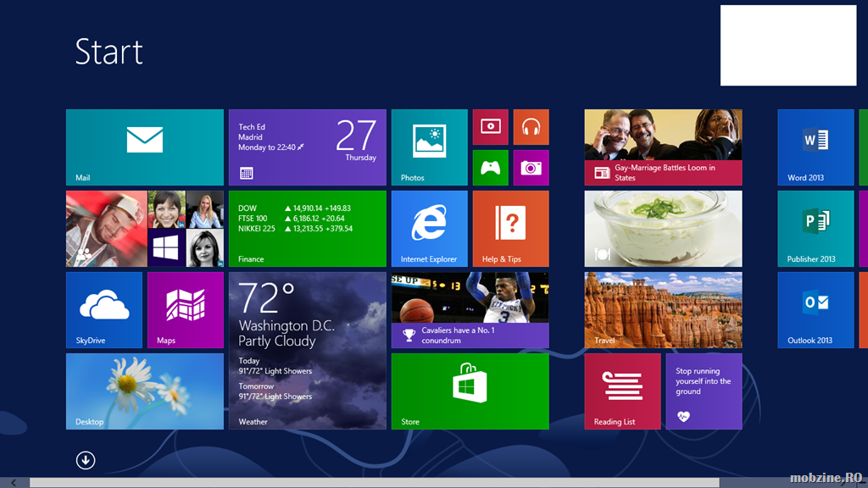
Task: Open the Travel tile with canyon photo
Action: 663,310
